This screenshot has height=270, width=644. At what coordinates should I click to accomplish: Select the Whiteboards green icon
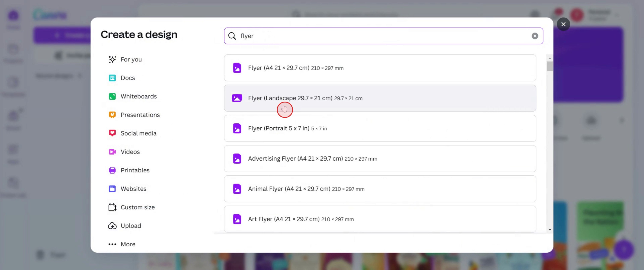112,97
